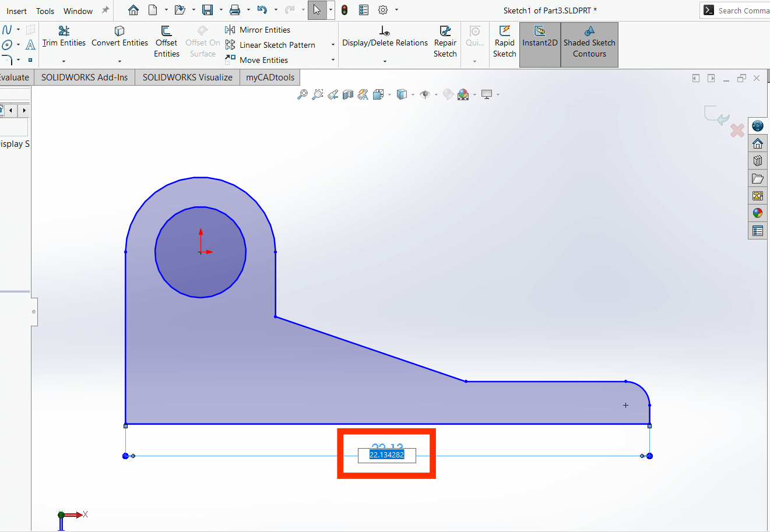Image resolution: width=770 pixels, height=532 pixels.
Task: Activate the Zoom to Area tool
Action: [x=318, y=94]
